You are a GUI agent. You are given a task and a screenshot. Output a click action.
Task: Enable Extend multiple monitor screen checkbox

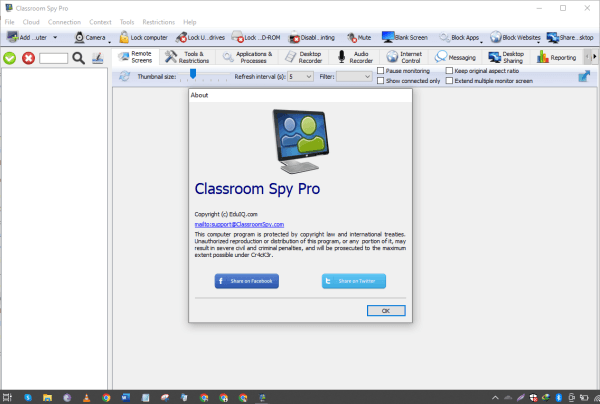449,81
